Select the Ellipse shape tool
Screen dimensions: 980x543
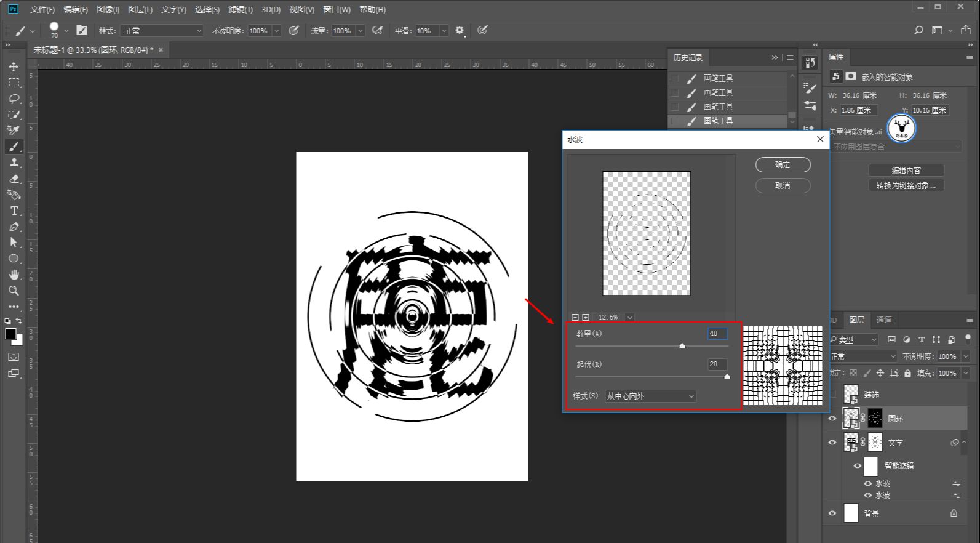click(14, 259)
